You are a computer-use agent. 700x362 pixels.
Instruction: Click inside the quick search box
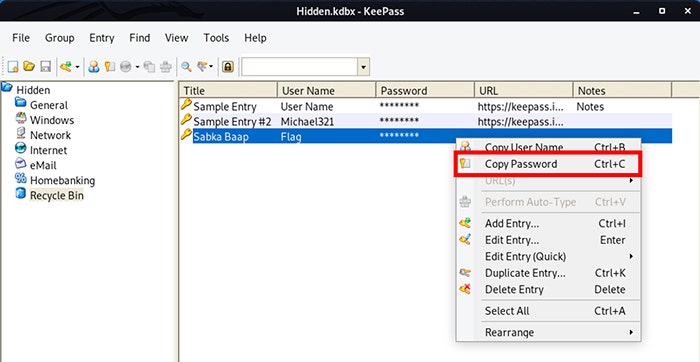coord(300,67)
